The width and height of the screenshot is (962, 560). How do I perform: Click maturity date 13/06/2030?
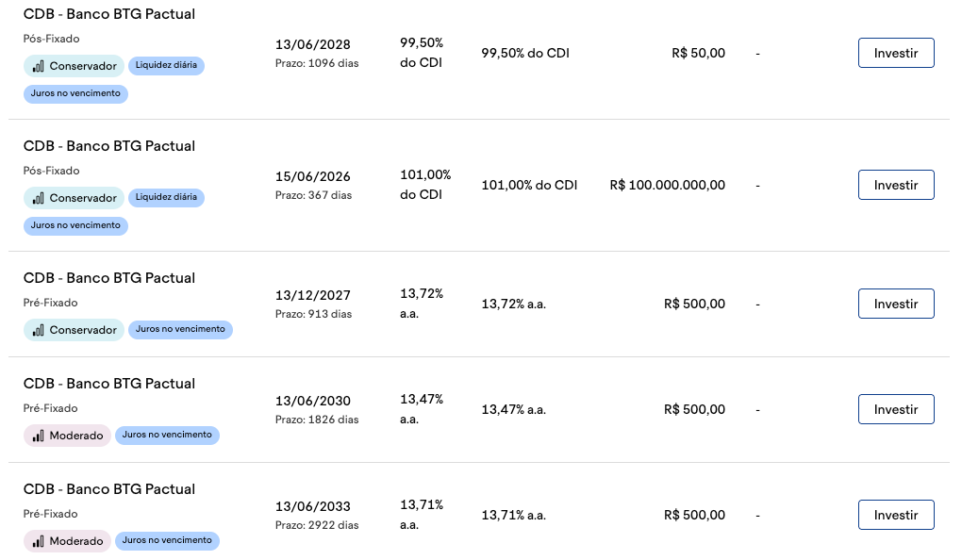click(313, 401)
